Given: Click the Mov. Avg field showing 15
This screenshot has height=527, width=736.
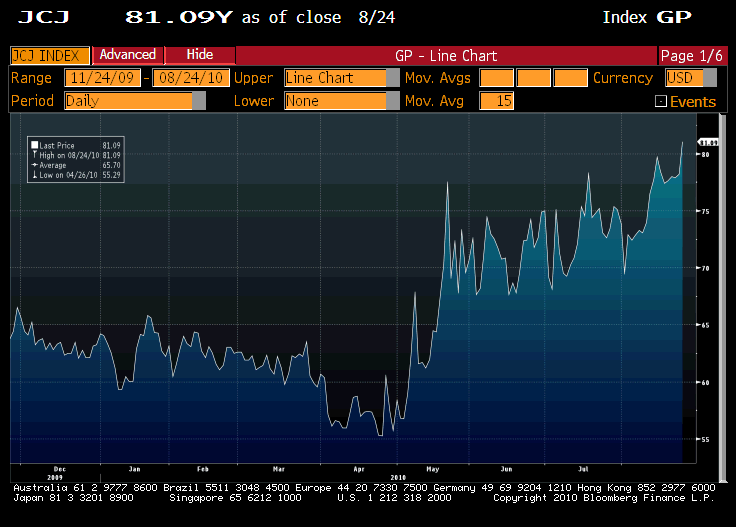Looking at the screenshot, I should pos(497,100).
